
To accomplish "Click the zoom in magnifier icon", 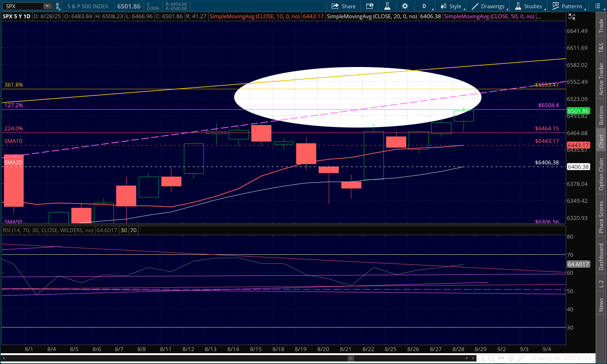I will click(491, 358).
